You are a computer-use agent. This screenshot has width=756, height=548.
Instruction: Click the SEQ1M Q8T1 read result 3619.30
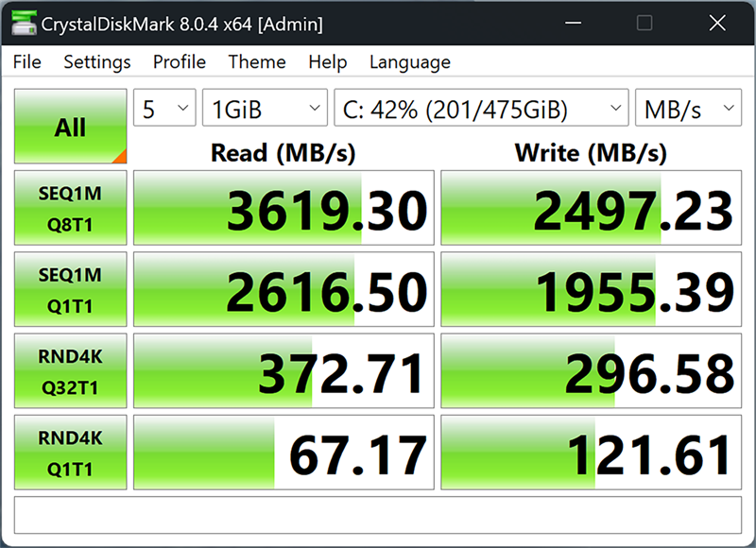tap(283, 208)
